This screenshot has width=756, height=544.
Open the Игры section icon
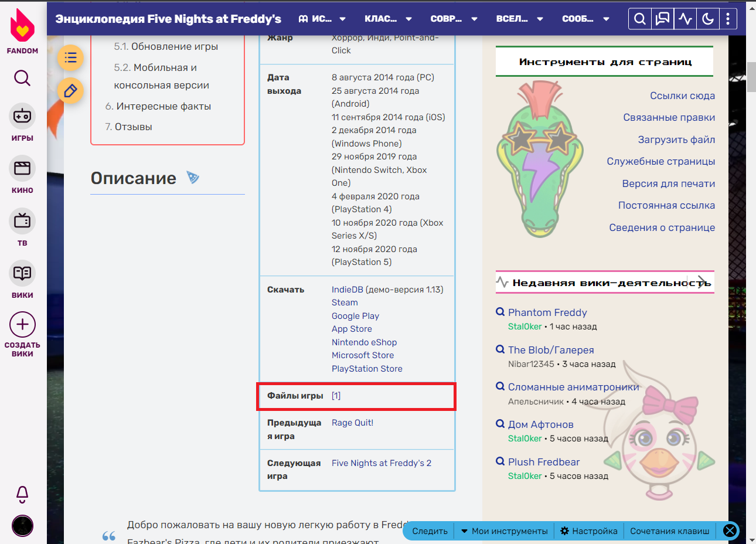22,116
